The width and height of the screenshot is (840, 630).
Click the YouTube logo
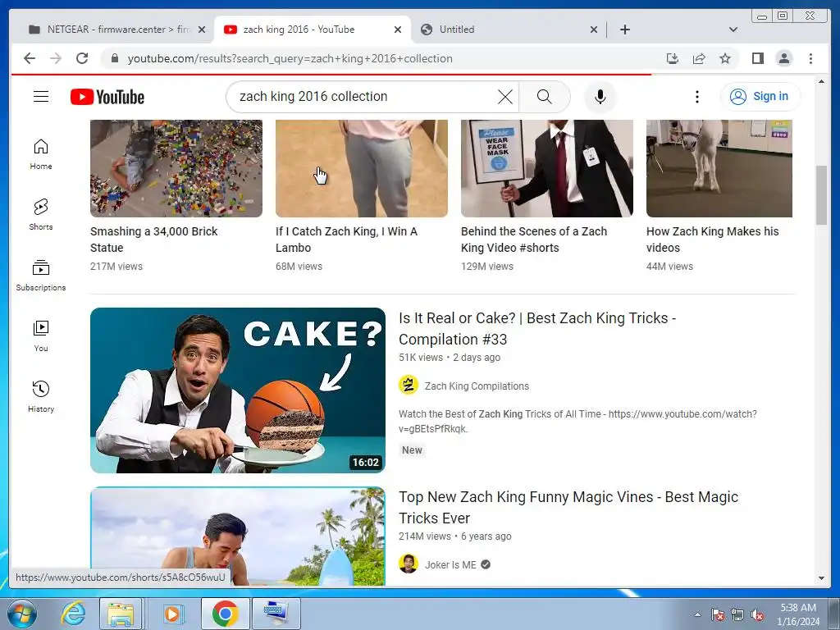click(x=107, y=97)
